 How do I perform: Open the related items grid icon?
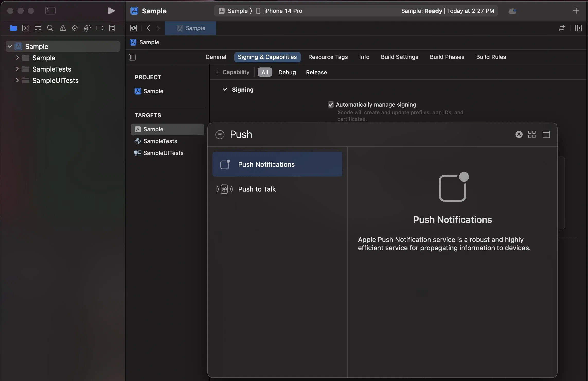[133, 28]
